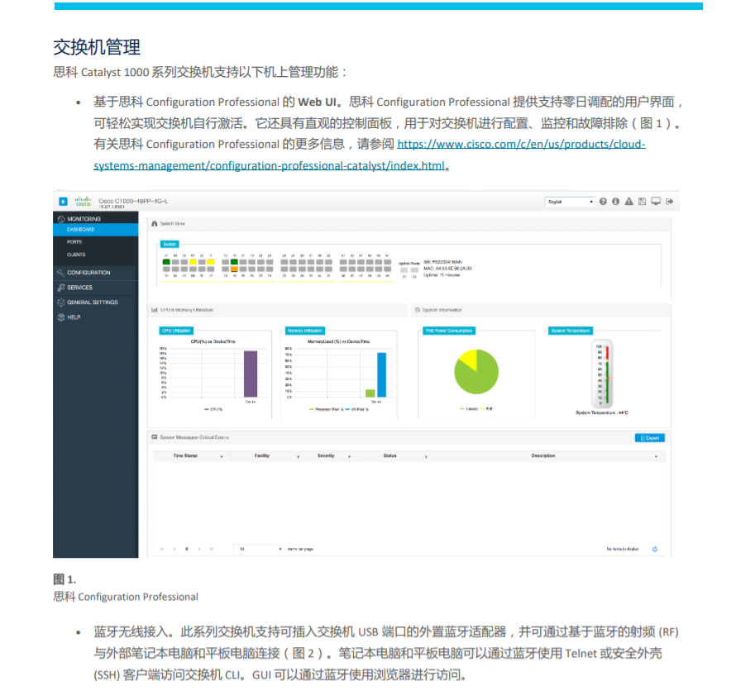Viewport: 755px width, 700px height.
Task: Click the blue back arrow icon beside Cisco logo
Action: 63,202
